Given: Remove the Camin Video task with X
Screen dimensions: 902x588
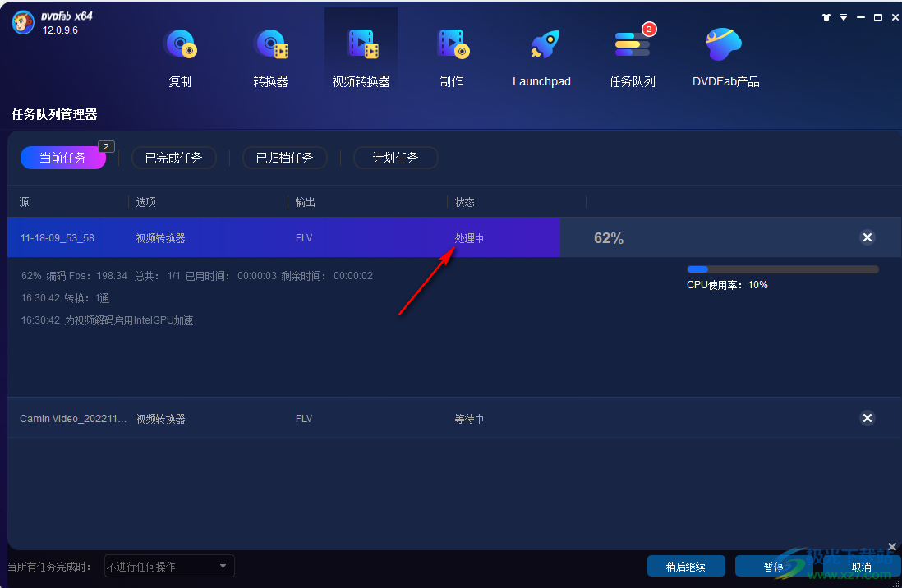Looking at the screenshot, I should [867, 418].
